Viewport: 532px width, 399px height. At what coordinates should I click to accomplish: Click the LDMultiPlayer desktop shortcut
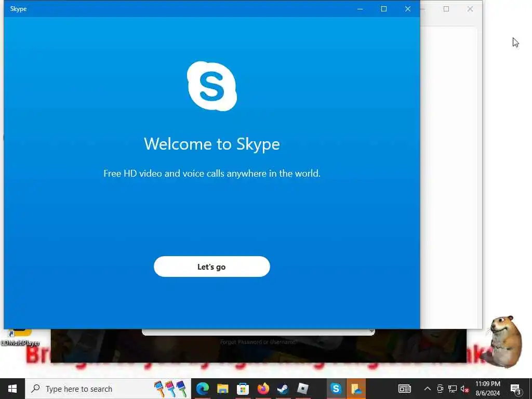click(x=20, y=337)
